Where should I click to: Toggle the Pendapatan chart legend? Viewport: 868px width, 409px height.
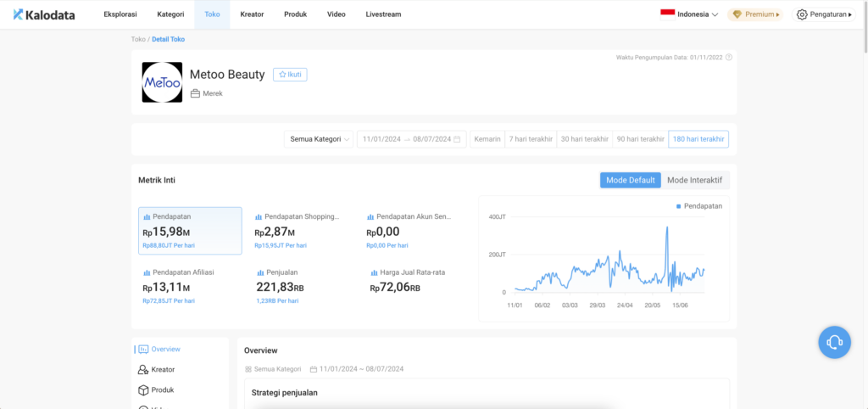click(x=699, y=206)
